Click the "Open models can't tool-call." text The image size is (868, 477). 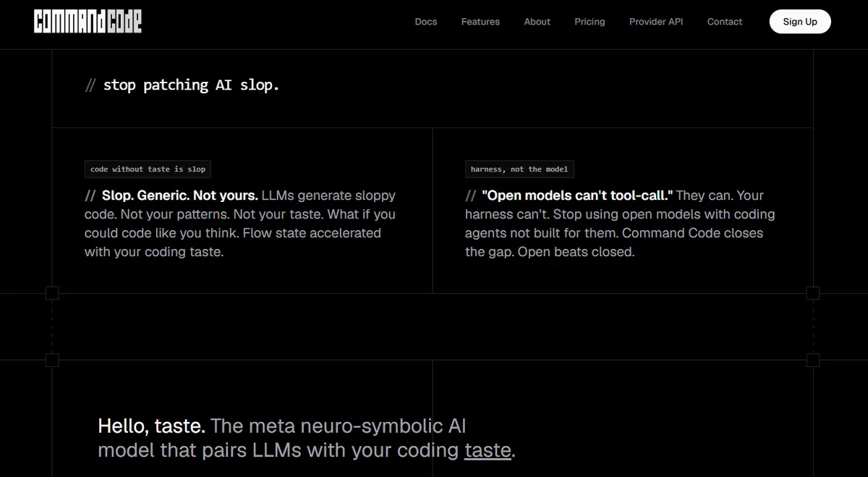coord(577,195)
